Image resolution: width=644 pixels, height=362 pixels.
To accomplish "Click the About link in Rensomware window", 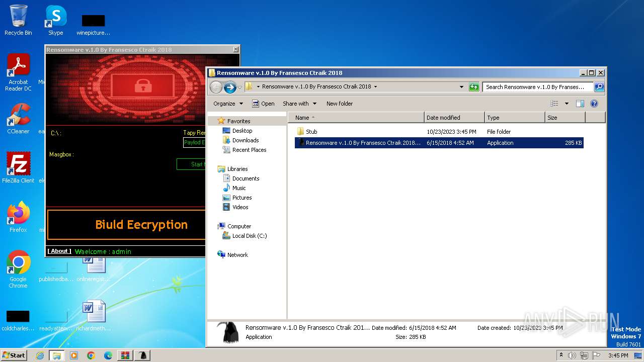I will [59, 251].
